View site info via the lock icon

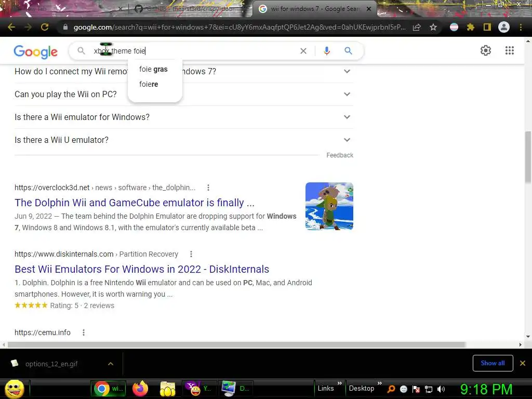65,27
